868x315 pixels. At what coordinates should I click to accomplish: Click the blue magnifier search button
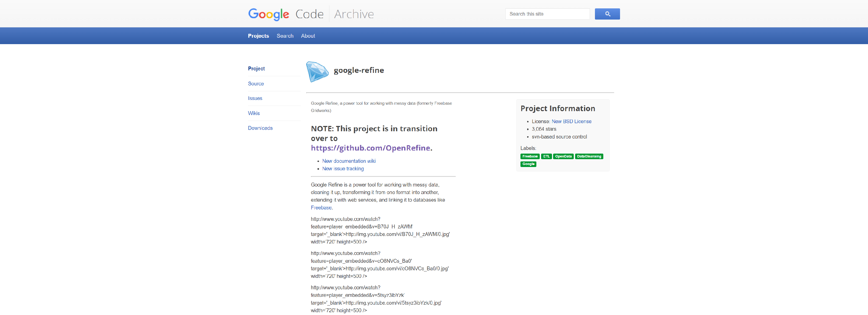(607, 14)
